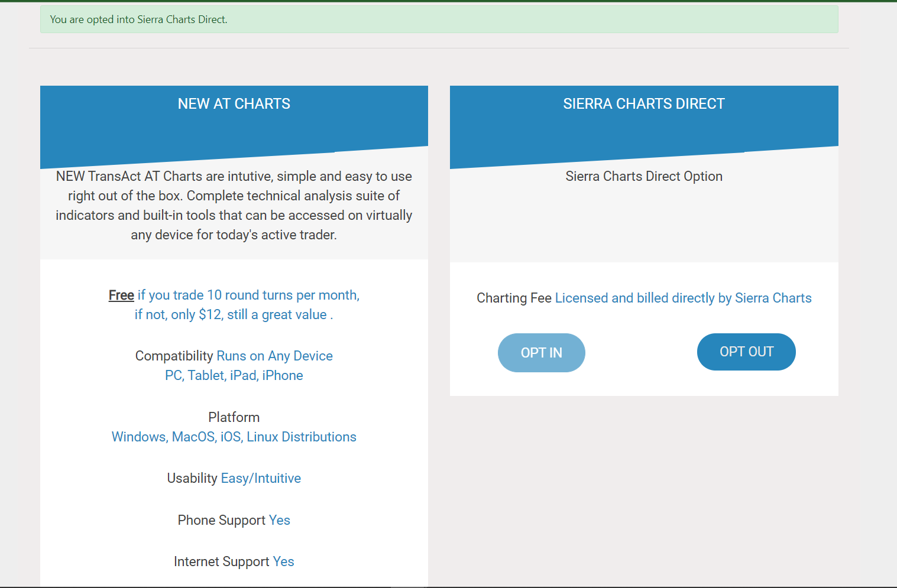This screenshot has width=897, height=588.
Task: Click the 'Platform' label
Action: [234, 417]
